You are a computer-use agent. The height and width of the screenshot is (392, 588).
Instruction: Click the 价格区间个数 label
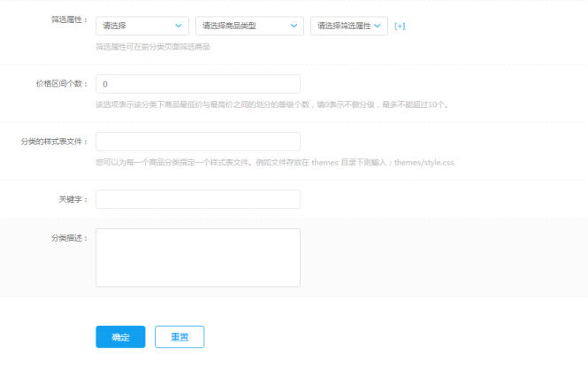coord(62,84)
